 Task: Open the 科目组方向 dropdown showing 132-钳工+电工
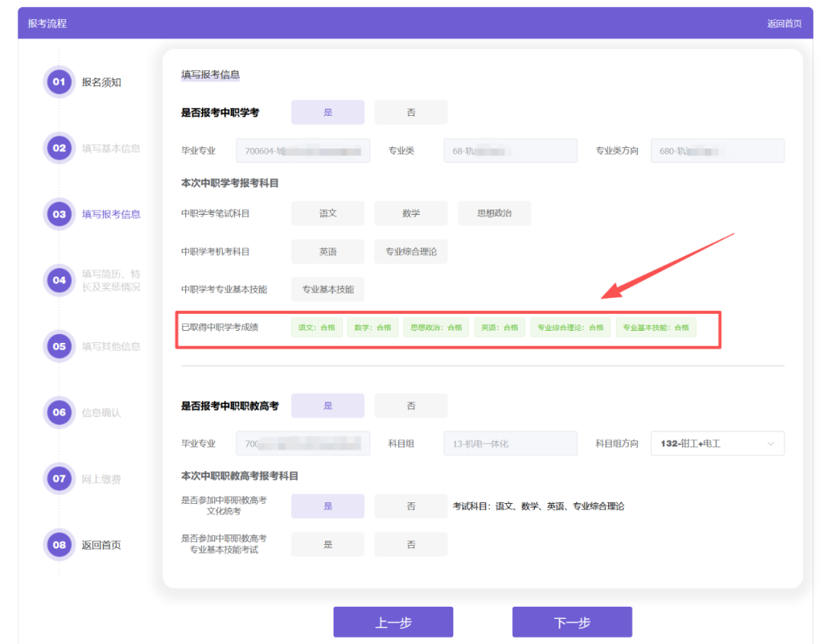click(x=718, y=444)
